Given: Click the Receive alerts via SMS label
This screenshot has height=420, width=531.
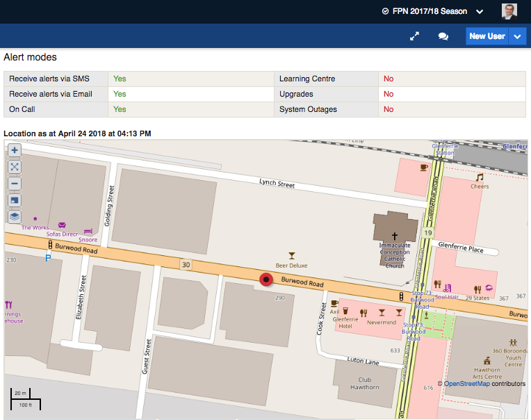Looking at the screenshot, I should click(49, 79).
